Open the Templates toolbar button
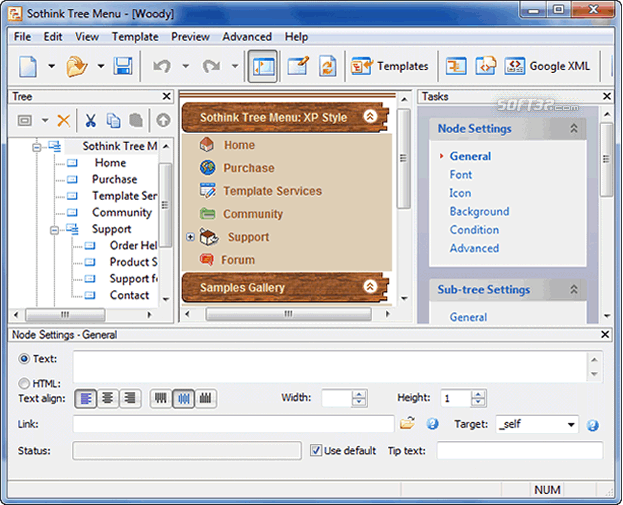 [x=390, y=66]
